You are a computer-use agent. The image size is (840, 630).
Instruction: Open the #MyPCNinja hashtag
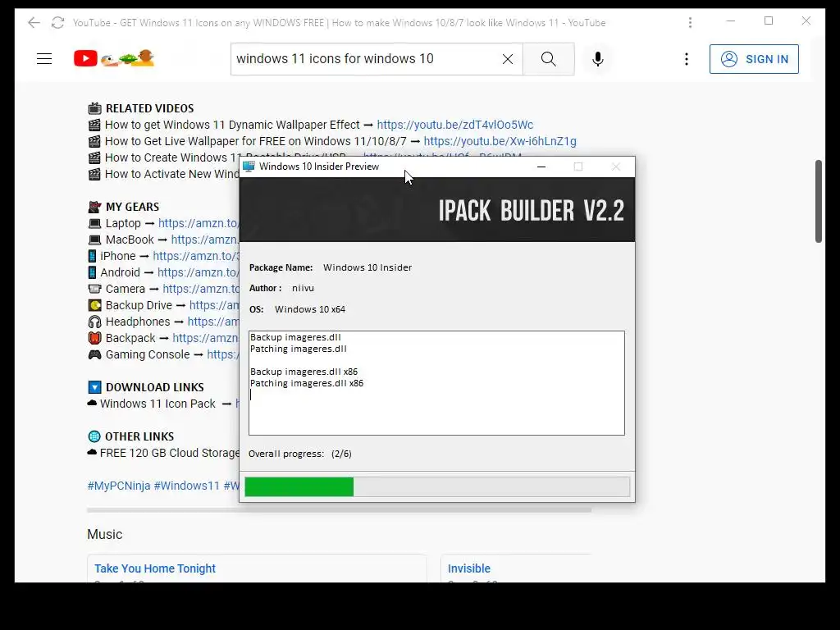(x=119, y=486)
